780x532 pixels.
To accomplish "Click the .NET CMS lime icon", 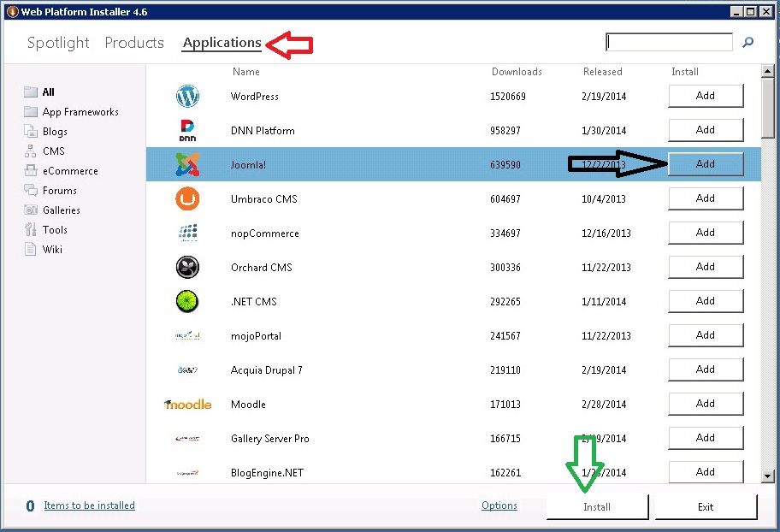I will pyautogui.click(x=187, y=302).
